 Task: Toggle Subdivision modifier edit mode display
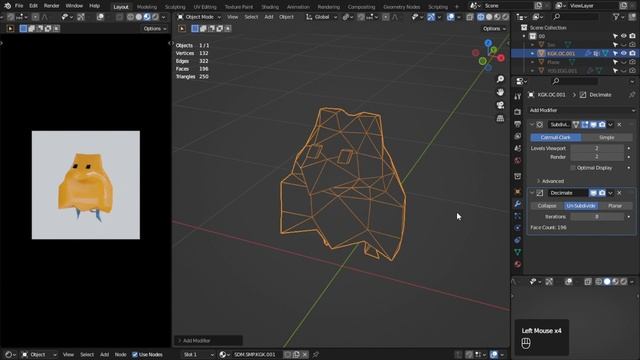[x=585, y=124]
